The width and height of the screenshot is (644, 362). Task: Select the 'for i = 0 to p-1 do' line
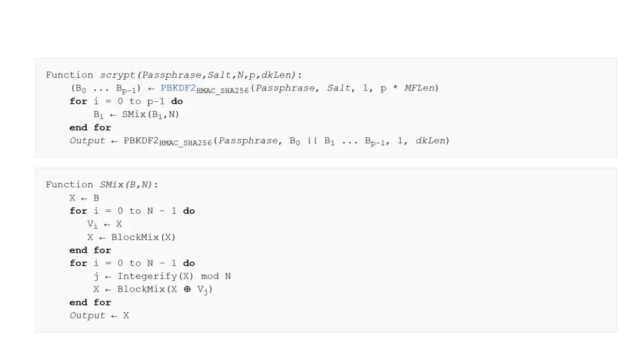click(x=126, y=101)
